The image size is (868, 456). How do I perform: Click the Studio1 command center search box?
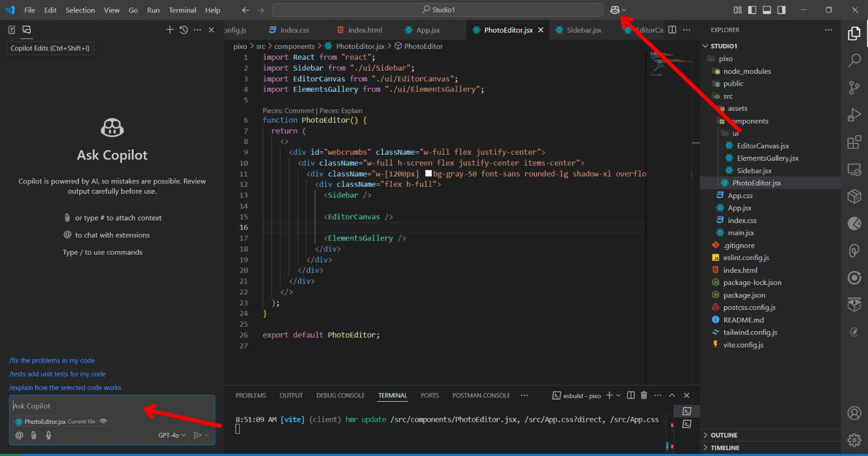[437, 10]
